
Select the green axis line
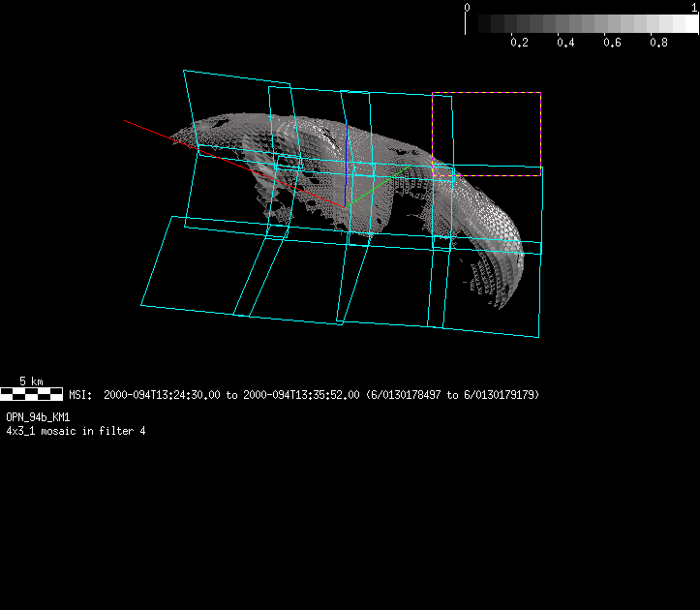[x=378, y=186]
